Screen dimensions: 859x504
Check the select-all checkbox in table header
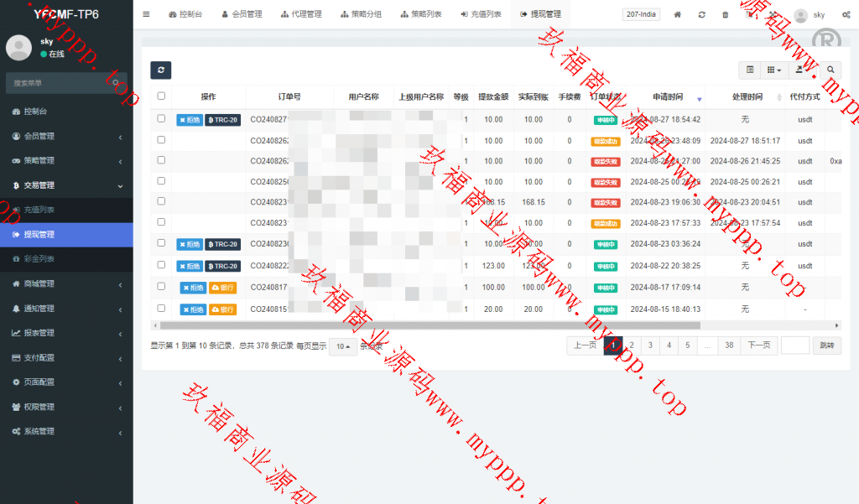click(161, 96)
